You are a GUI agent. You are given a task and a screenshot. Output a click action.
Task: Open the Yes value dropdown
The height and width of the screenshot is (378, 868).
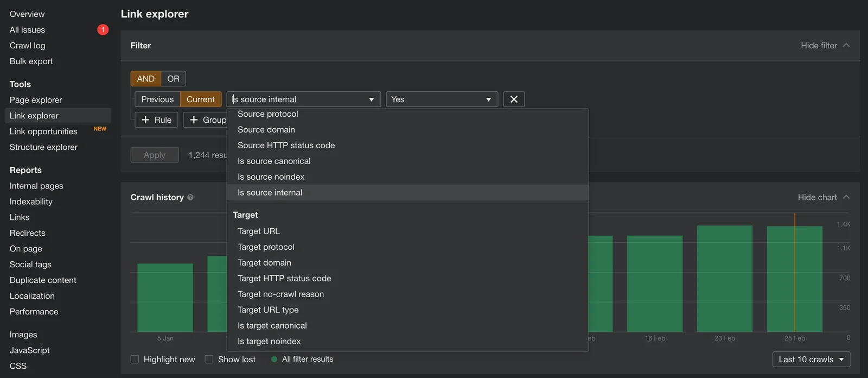click(x=442, y=99)
